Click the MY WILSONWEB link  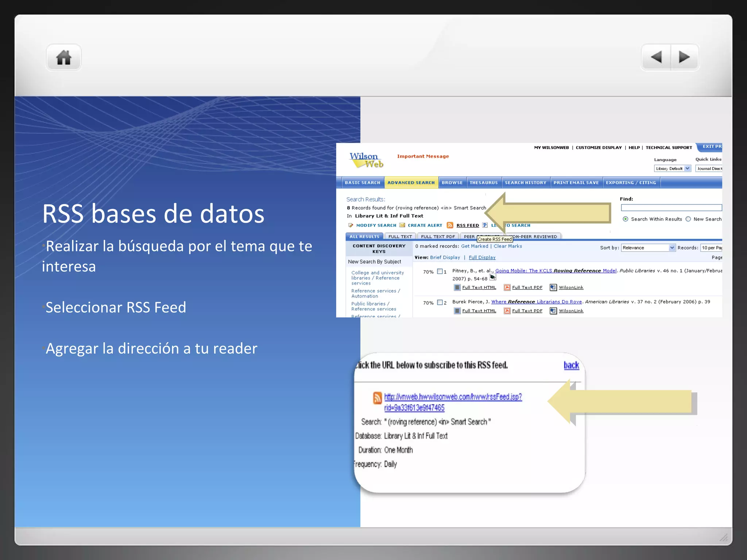click(551, 148)
